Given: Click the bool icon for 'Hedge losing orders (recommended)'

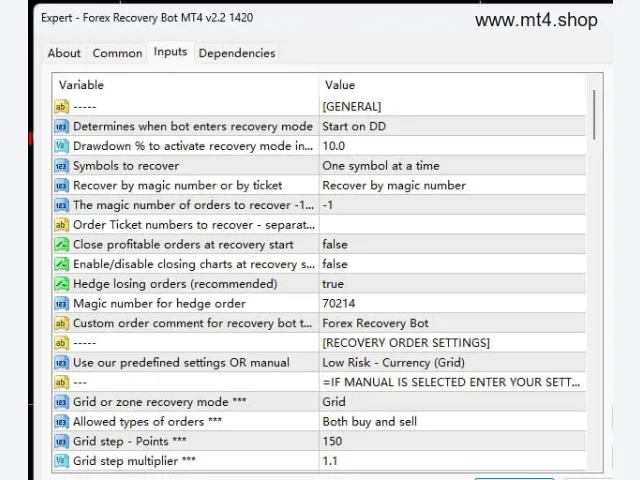Looking at the screenshot, I should coord(61,284).
